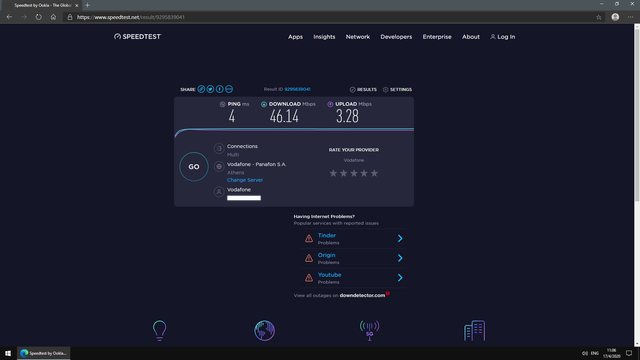Add page to favorites star
Screen dimensions: 640x360
coord(598,17)
